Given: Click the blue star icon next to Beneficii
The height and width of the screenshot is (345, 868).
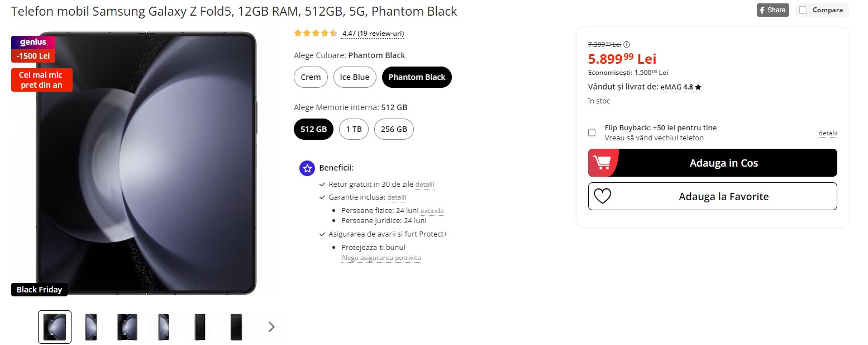Looking at the screenshot, I should tap(307, 168).
